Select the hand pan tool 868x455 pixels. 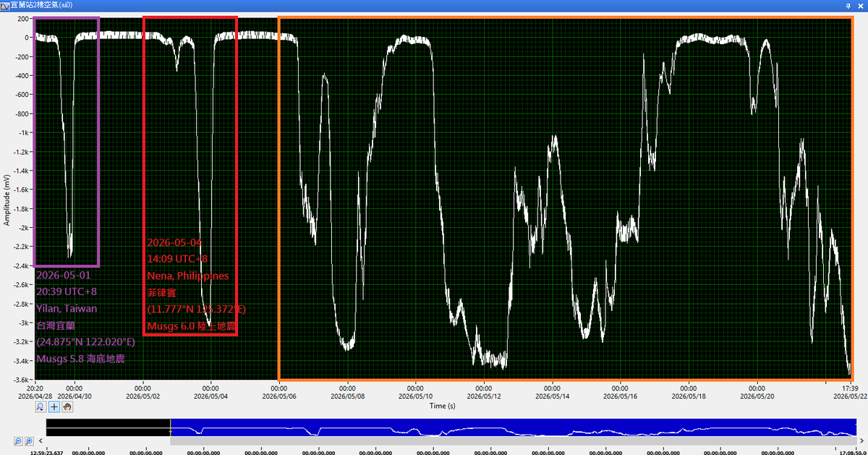click(x=67, y=407)
